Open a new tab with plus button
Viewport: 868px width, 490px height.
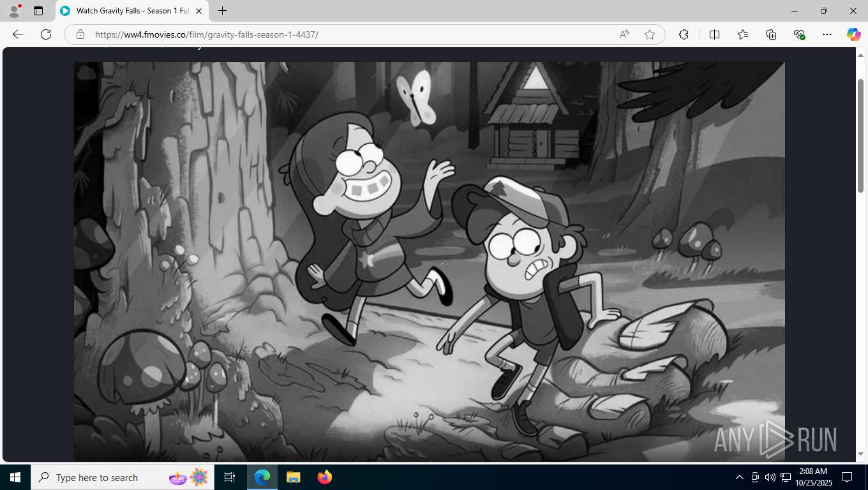222,11
